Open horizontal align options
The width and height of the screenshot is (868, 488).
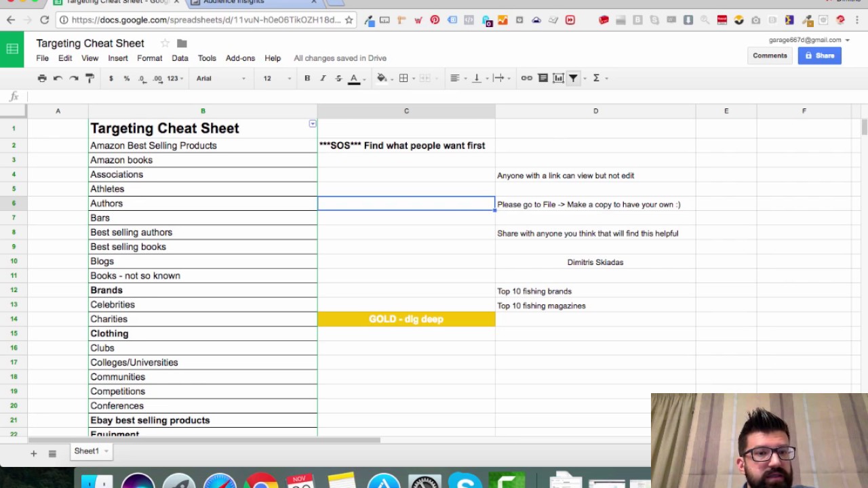click(455, 79)
